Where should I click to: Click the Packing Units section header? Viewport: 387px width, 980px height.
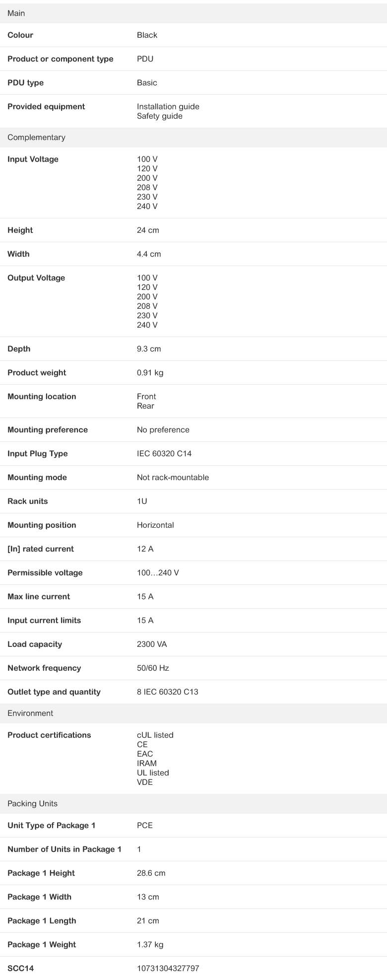[x=32, y=804]
